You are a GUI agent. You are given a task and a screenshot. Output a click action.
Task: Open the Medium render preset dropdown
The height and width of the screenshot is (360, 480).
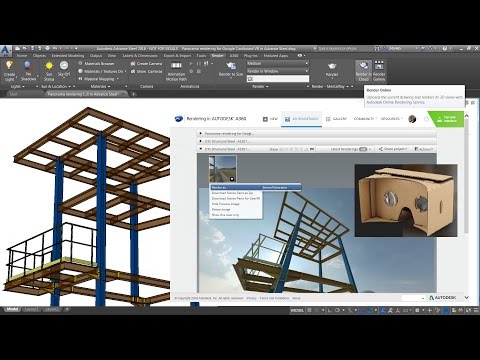pos(278,63)
